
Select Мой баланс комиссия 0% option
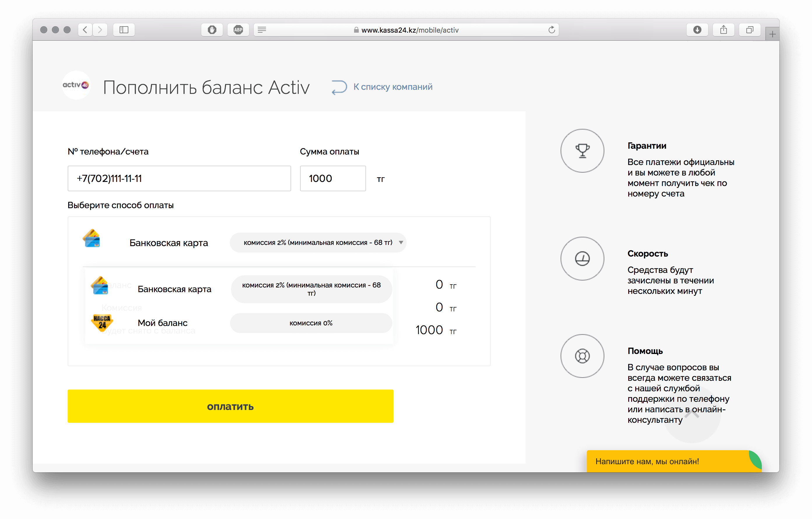coord(239,323)
